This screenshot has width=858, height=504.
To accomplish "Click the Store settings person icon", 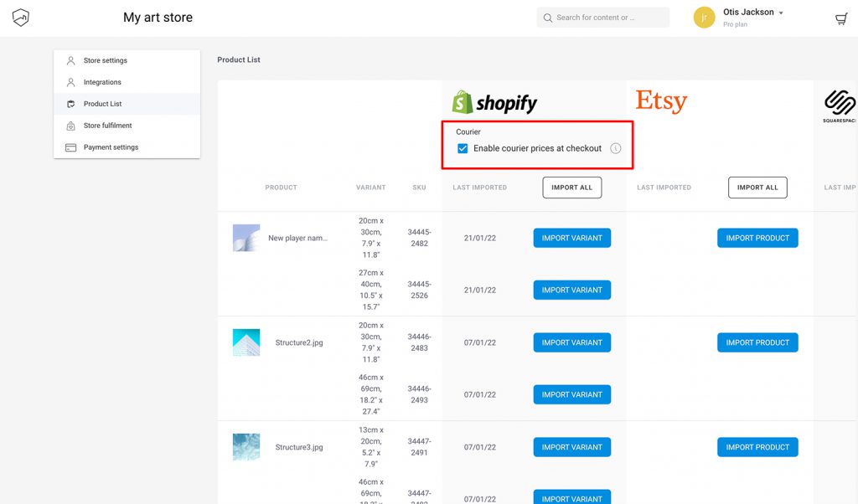I will tap(70, 60).
